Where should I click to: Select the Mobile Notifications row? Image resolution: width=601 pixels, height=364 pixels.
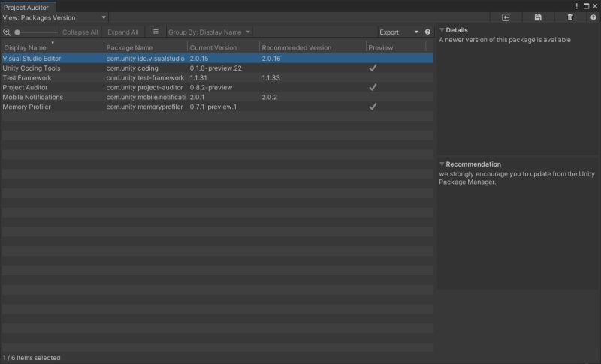coord(217,97)
